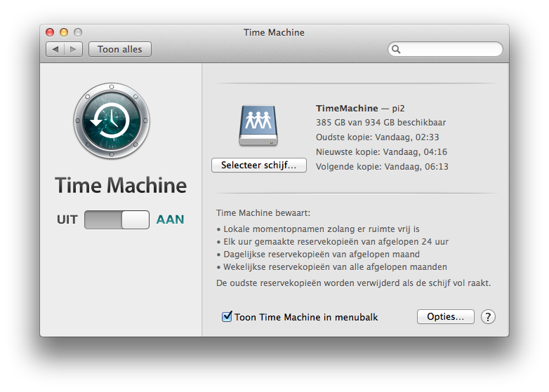The height and width of the screenshot is (392, 549).
Task: Click the Time Machine bewaart: heading
Action: [263, 213]
